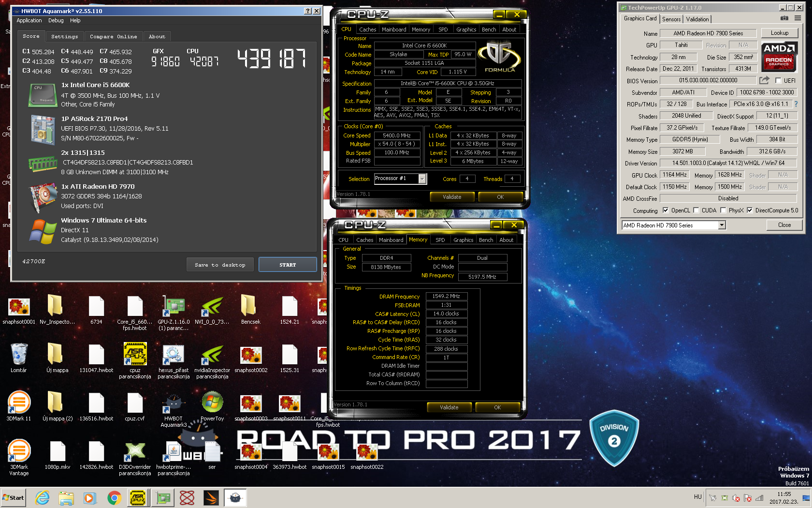This screenshot has height=508, width=812.
Task: Switch to the Settings tab in Aquamark
Action: [64, 36]
